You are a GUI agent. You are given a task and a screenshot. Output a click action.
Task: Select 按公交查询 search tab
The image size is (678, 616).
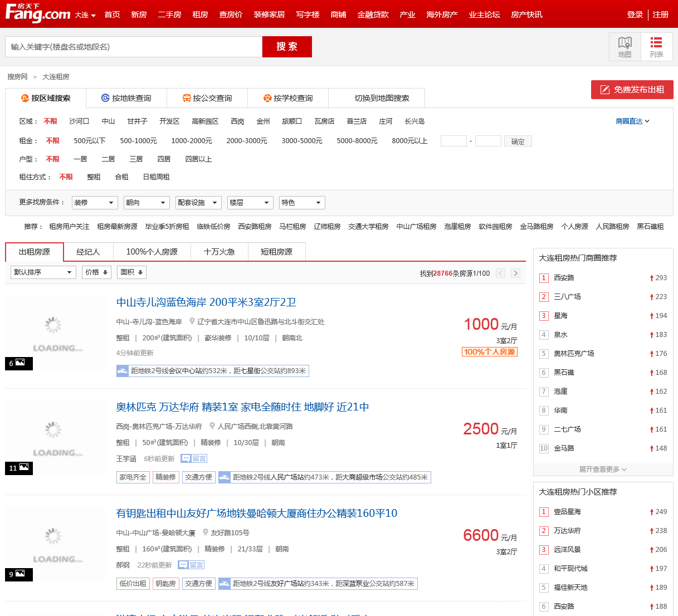pyautogui.click(x=207, y=98)
